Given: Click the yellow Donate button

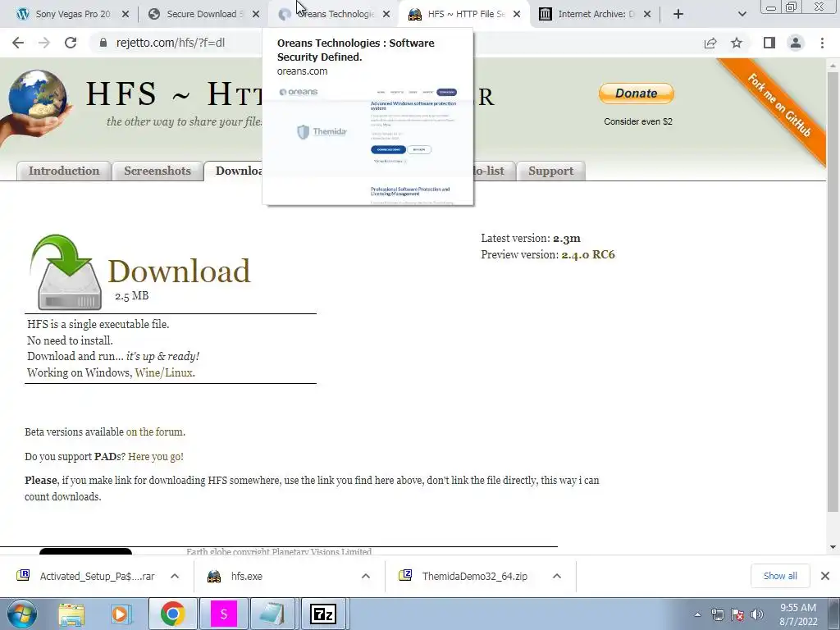Looking at the screenshot, I should tap(637, 94).
